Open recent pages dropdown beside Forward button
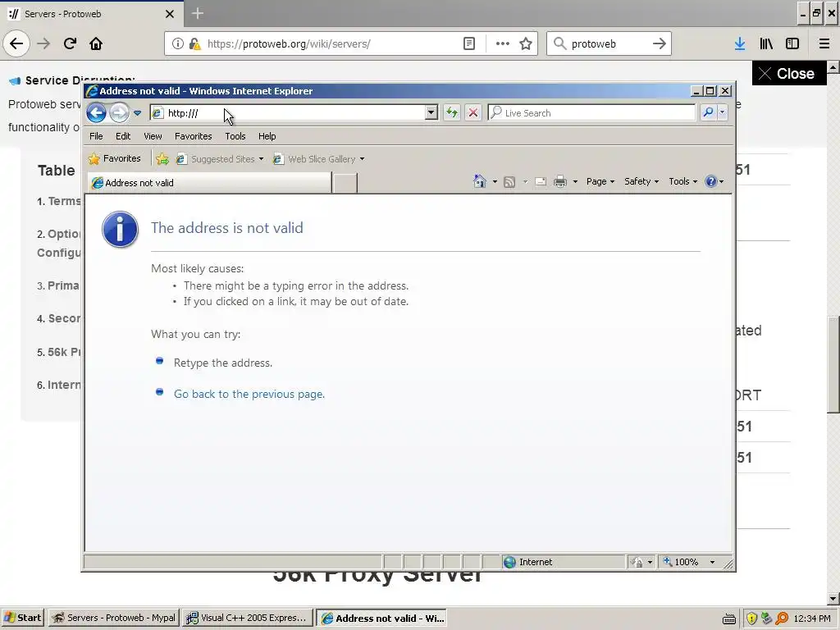The image size is (840, 630). (x=137, y=113)
